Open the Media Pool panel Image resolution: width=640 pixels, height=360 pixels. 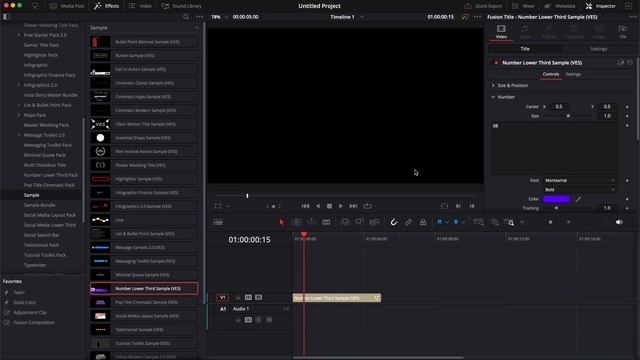coord(67,6)
